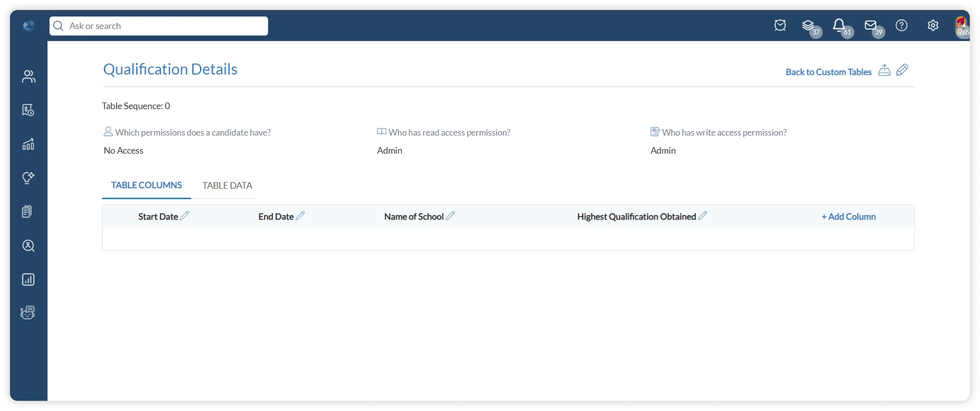This screenshot has width=980, height=411.
Task: Click the + Add Column button
Action: [848, 217]
